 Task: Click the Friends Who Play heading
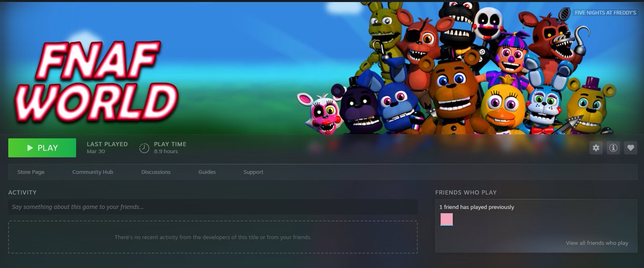[x=466, y=192]
